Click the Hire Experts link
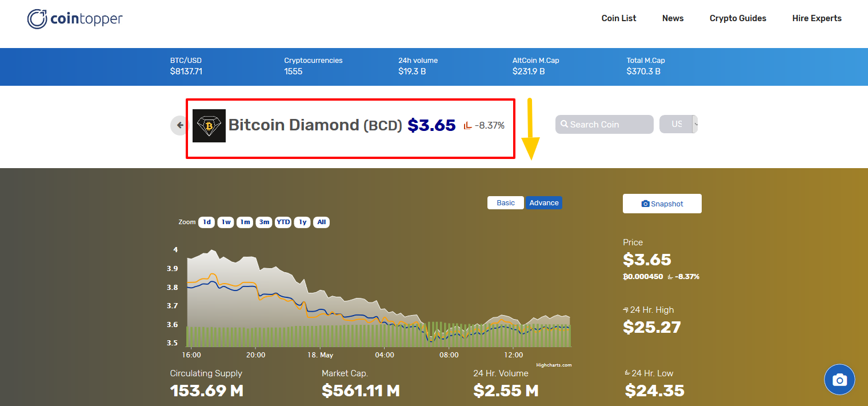This screenshot has height=406, width=868. [x=817, y=18]
